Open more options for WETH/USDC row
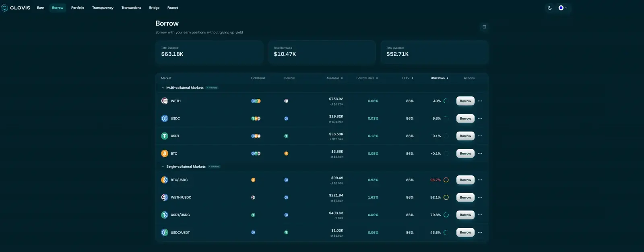 click(x=480, y=198)
